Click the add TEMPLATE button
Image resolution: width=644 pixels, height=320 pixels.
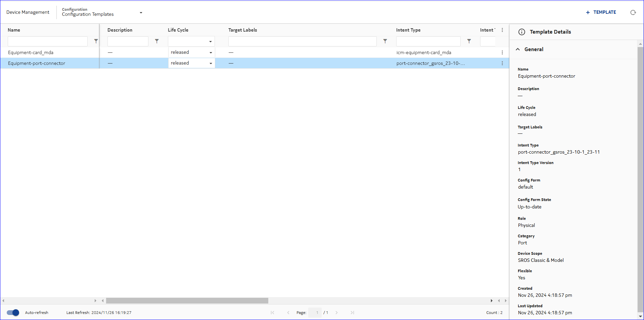tap(601, 12)
